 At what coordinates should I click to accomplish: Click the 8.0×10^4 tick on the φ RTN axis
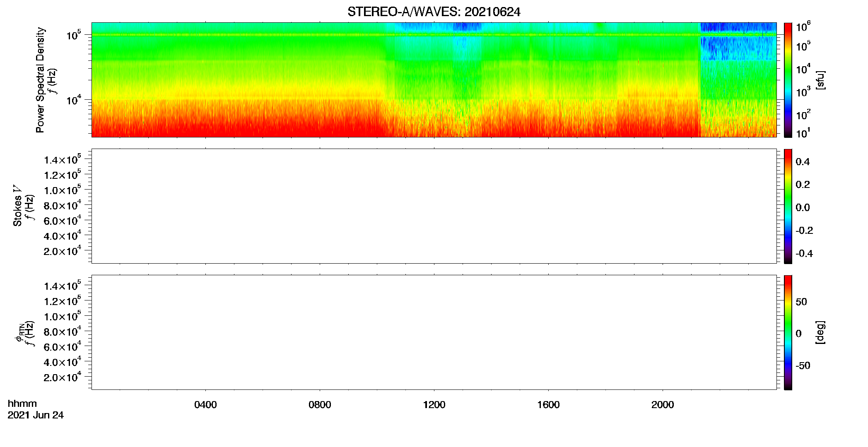(63, 332)
